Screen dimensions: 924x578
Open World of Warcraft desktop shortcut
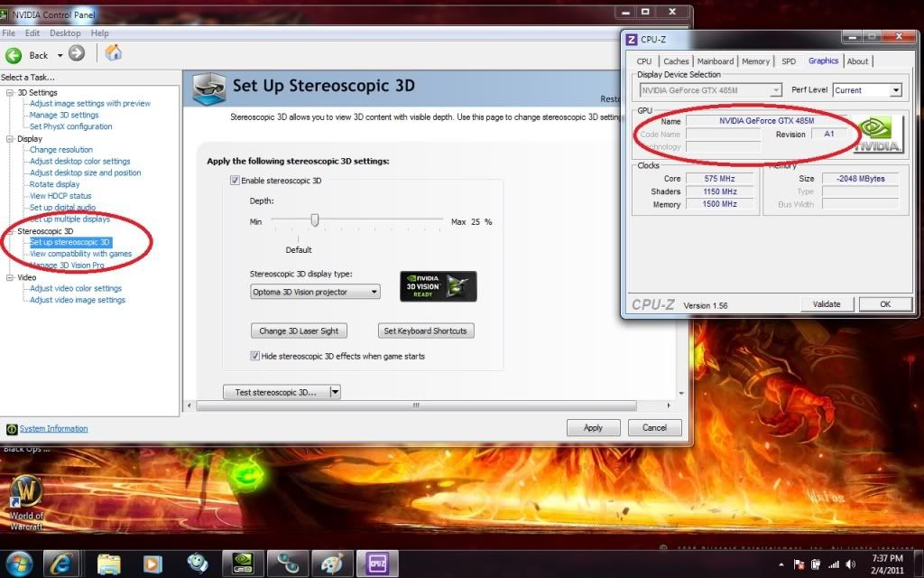click(x=26, y=502)
